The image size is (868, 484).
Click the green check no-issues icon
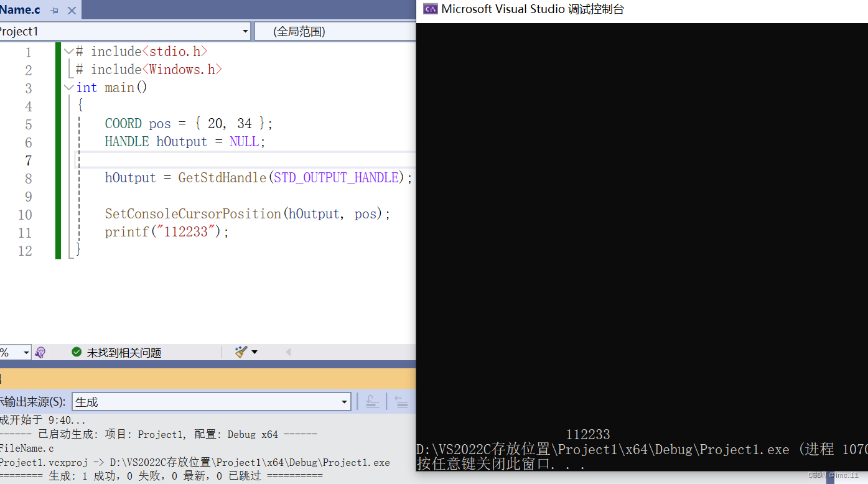click(77, 352)
